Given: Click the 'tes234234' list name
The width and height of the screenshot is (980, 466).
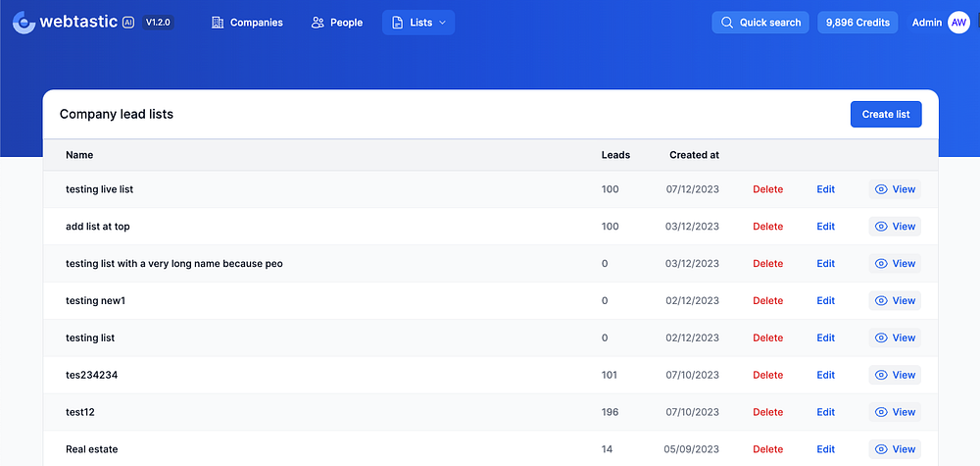Looking at the screenshot, I should click(92, 376).
